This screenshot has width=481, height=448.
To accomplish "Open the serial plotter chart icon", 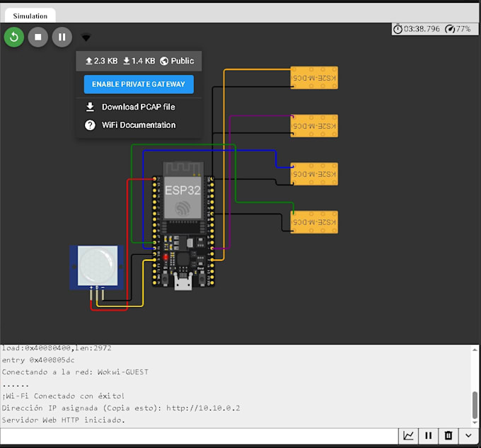I will coord(408,435).
